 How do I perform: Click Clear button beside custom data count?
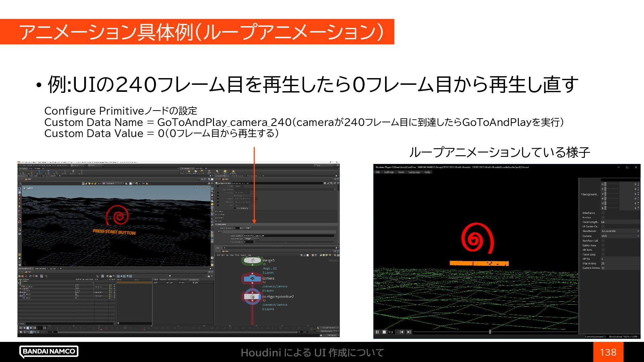[248, 228]
